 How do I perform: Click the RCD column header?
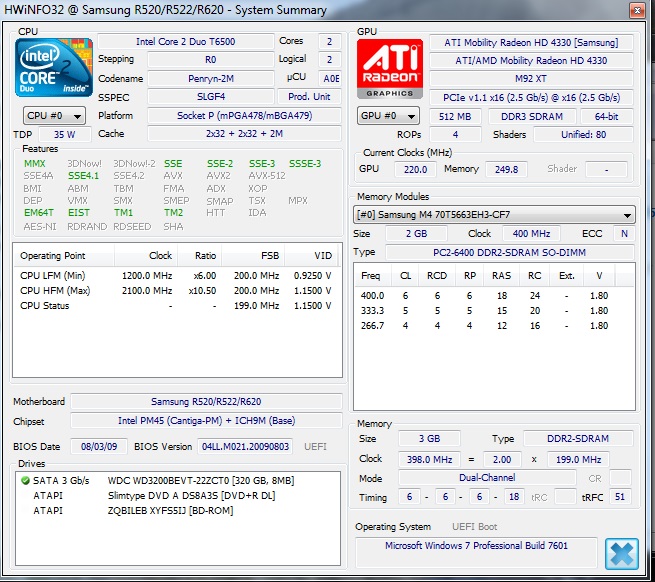point(437,276)
